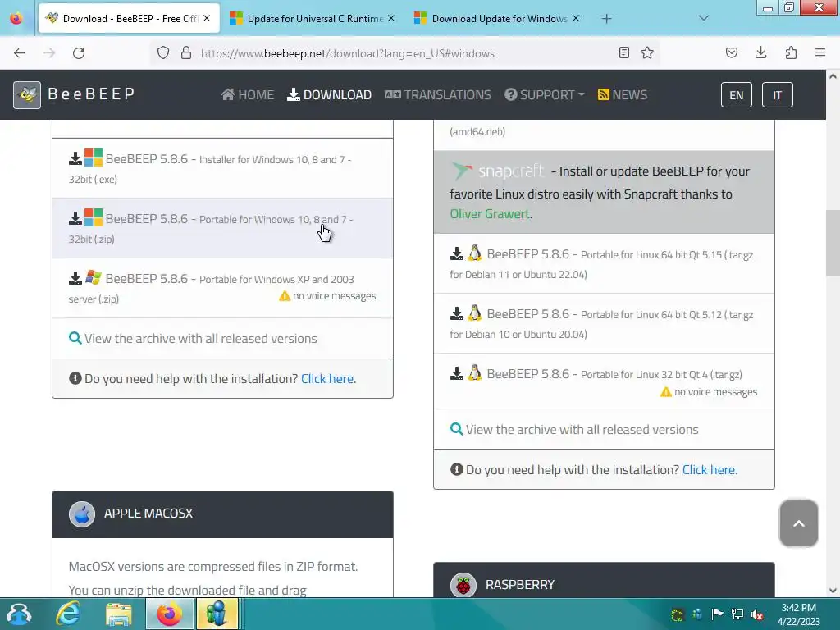840x630 pixels.
Task: Open File Explorer from taskbar
Action: click(118, 614)
